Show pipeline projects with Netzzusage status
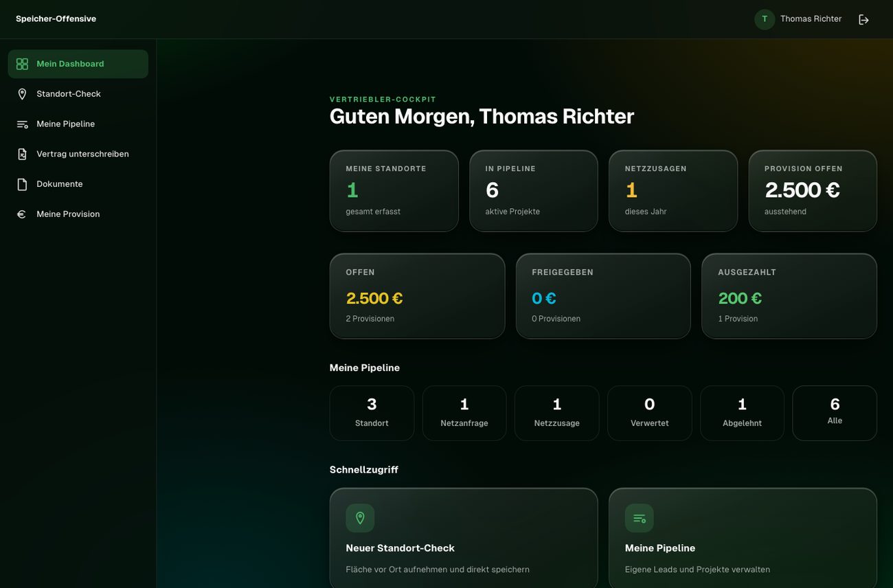 tap(557, 413)
